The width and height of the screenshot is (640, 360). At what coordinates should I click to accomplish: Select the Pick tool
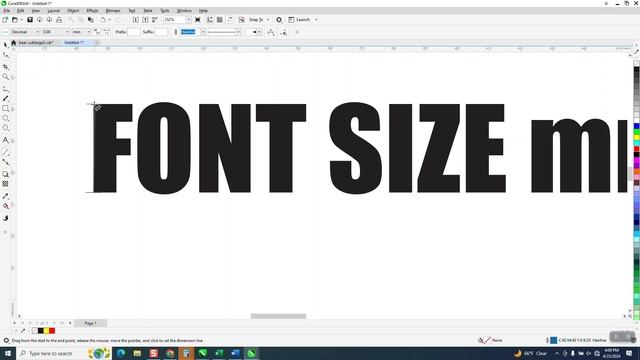pyautogui.click(x=5, y=44)
